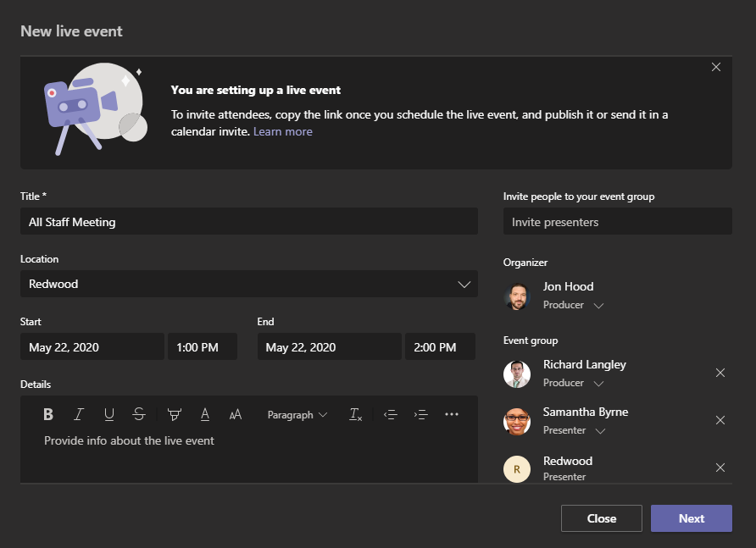This screenshot has height=548, width=756.
Task: Open more formatting options with the ellipsis
Action: [x=452, y=414]
